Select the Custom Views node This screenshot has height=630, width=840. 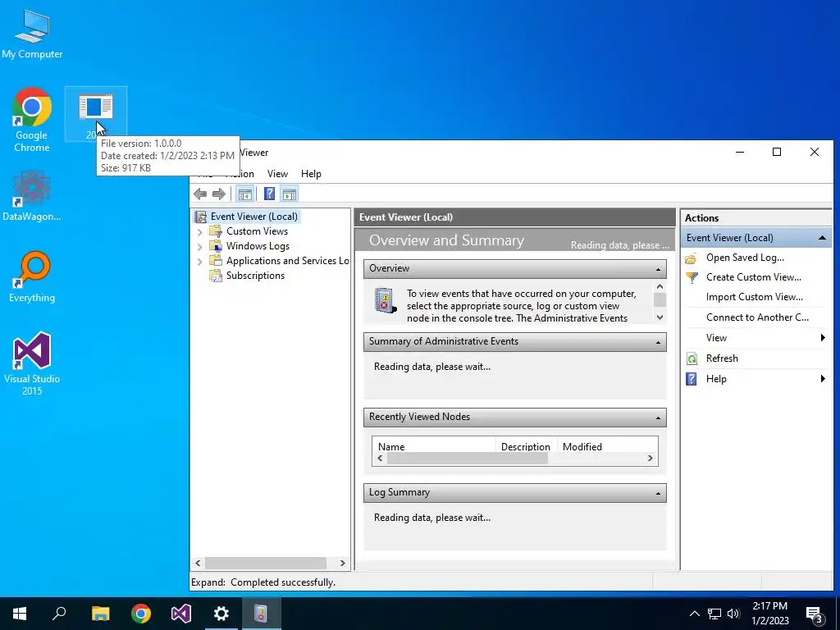257,231
